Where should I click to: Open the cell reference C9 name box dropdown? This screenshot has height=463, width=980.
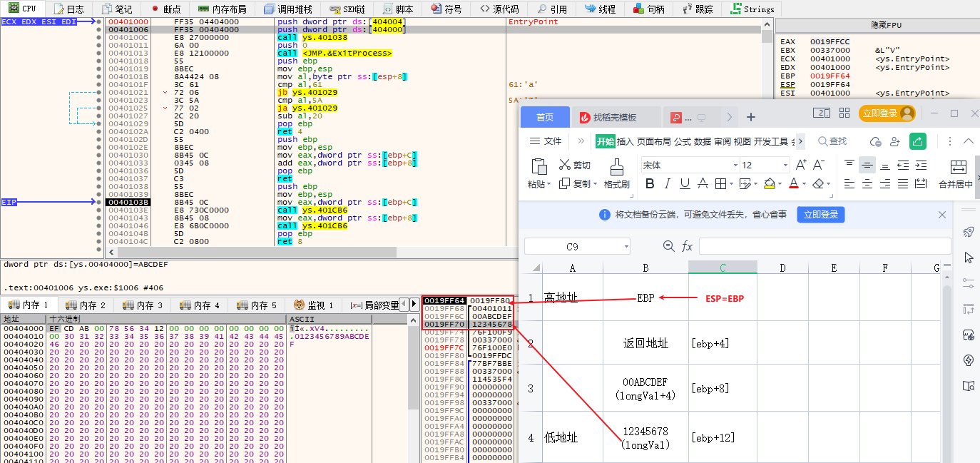tap(626, 247)
